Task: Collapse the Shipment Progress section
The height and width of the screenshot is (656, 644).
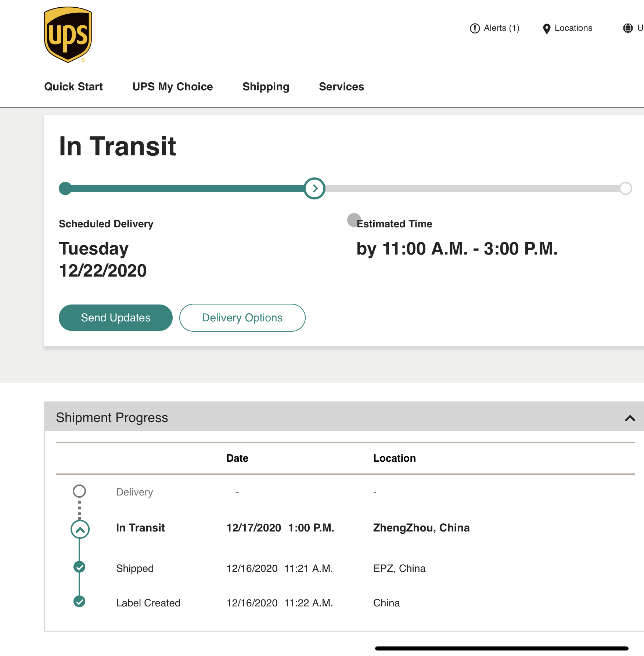Action: tap(630, 418)
